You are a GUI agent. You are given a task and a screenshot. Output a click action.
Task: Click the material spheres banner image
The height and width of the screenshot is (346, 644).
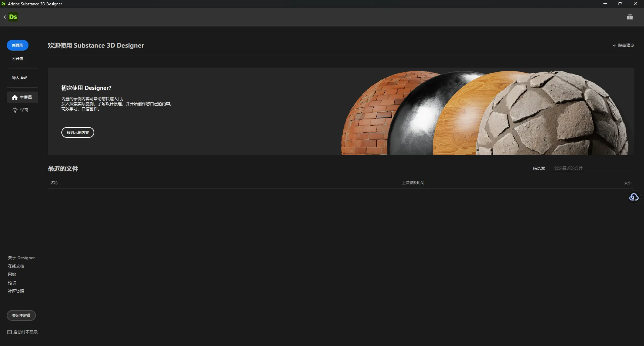click(485, 112)
